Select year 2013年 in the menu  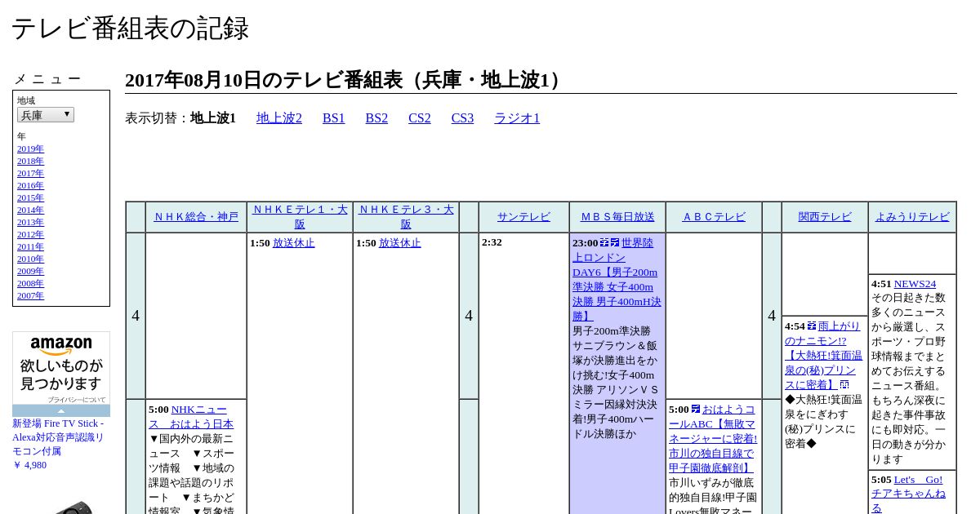[30, 223]
